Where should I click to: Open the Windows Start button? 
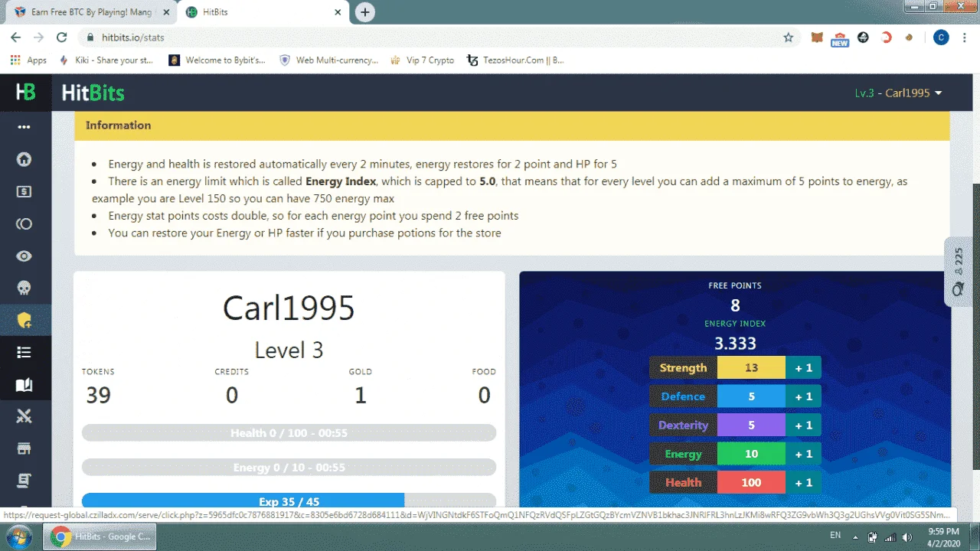coord(18,536)
